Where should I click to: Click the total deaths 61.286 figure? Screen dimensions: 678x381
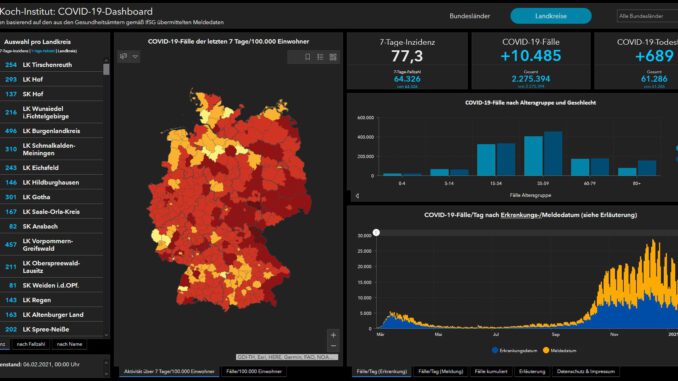(654, 79)
